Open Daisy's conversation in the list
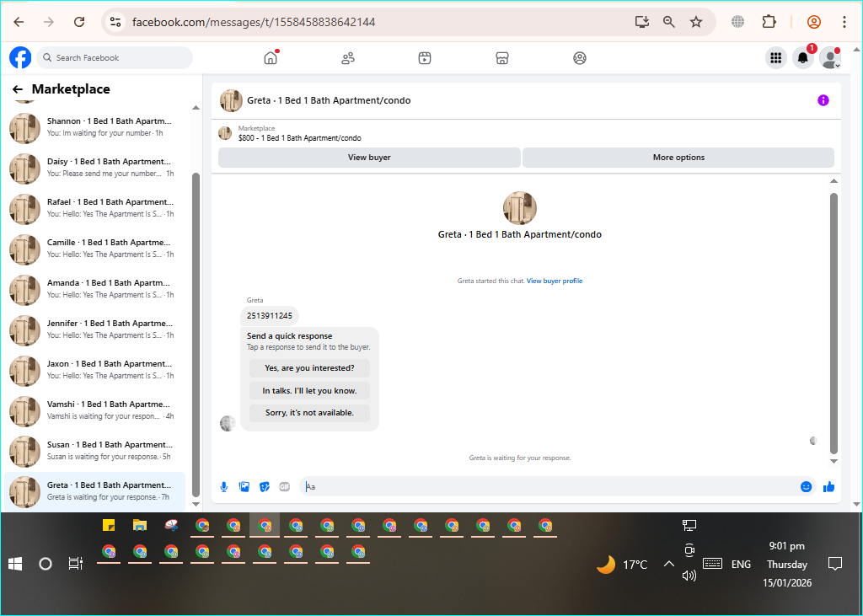The width and height of the screenshot is (863, 616). (94, 168)
